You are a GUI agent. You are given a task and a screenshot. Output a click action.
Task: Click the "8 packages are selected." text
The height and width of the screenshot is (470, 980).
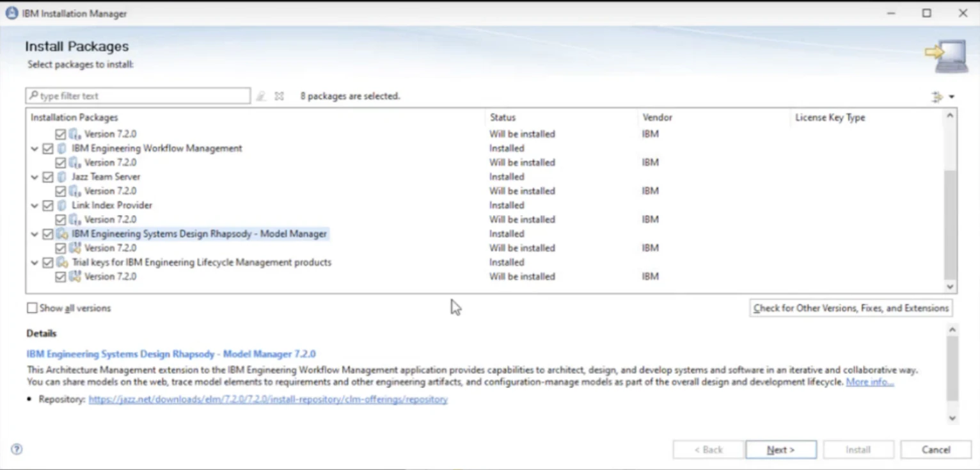click(x=350, y=96)
